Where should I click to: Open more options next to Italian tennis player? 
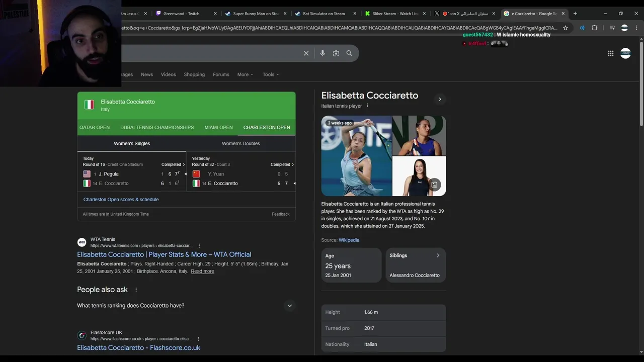click(x=367, y=106)
